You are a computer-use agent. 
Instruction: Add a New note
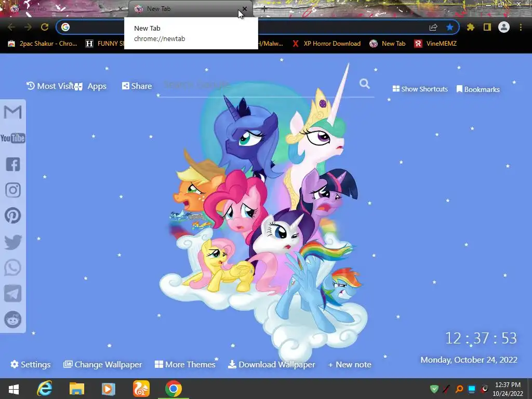coord(350,364)
